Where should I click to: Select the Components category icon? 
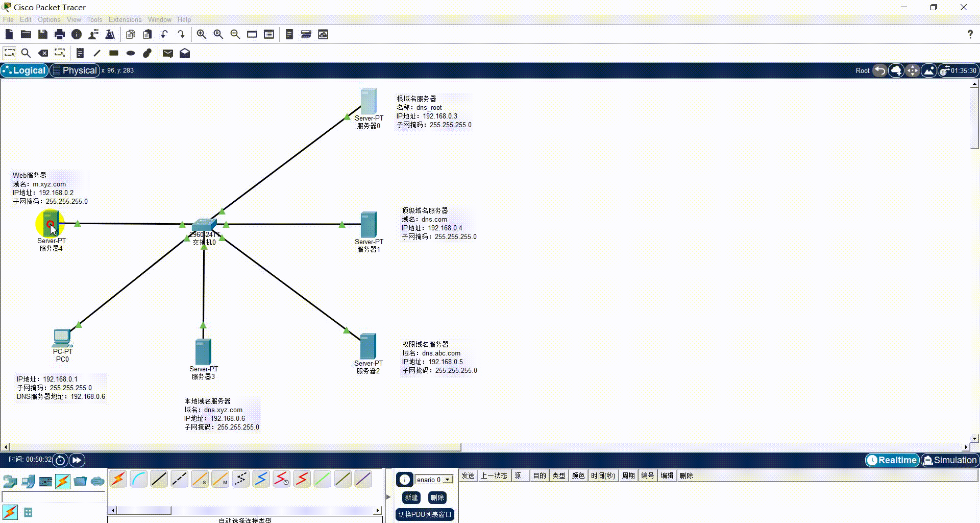pyautogui.click(x=45, y=481)
